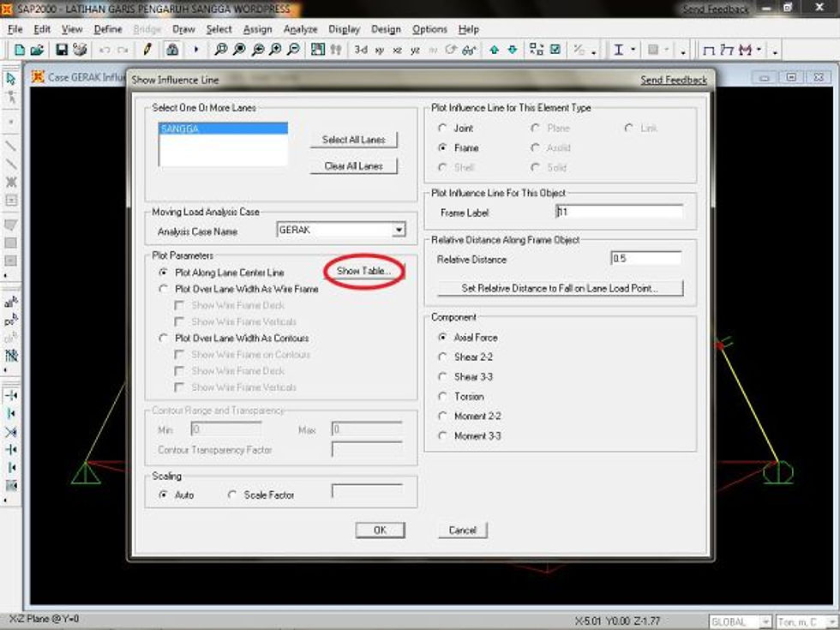Viewport: 840px width, 630px height.
Task: Select the SANGGA lane in the list
Action: point(223,129)
